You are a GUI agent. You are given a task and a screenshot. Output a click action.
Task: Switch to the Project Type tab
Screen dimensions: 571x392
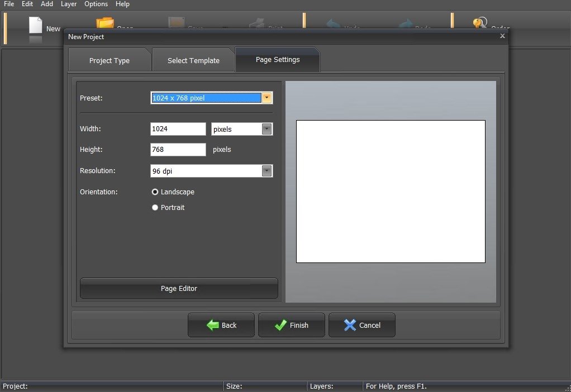pyautogui.click(x=110, y=60)
